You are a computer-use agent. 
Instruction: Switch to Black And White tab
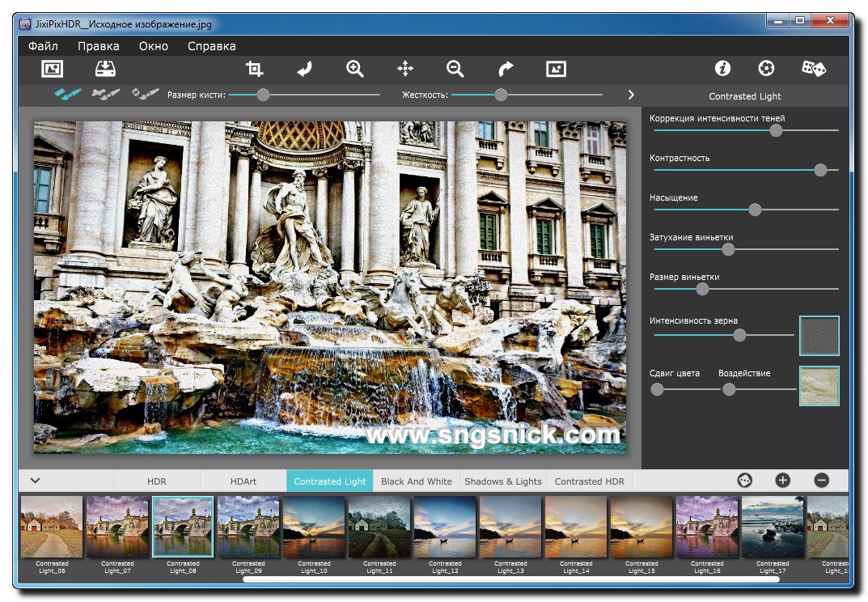[417, 481]
